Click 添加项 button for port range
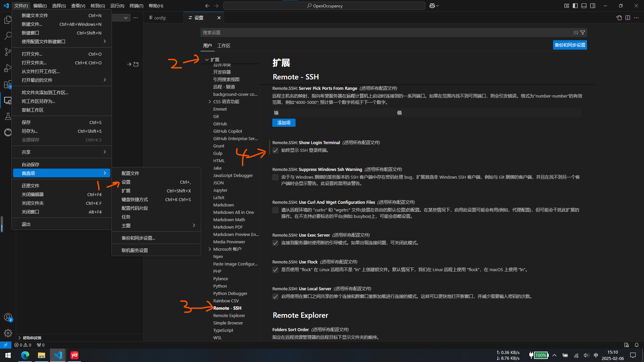Screen dimensions: 644x362 pos(284,123)
